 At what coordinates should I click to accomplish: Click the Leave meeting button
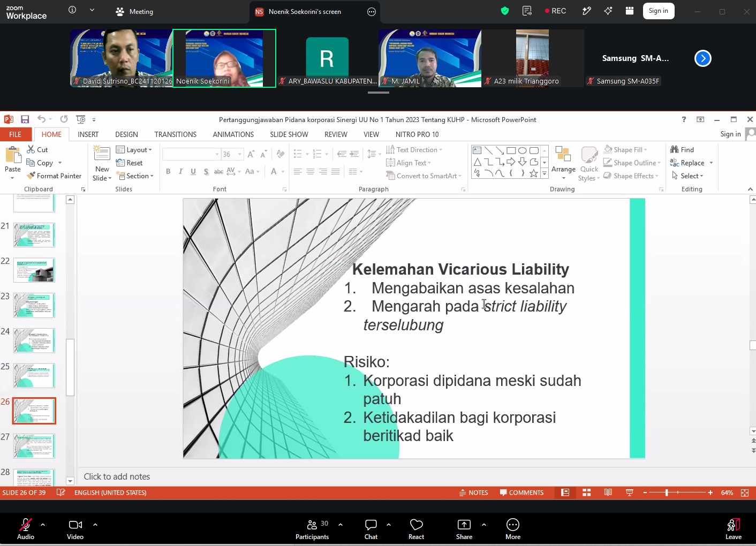point(734,529)
